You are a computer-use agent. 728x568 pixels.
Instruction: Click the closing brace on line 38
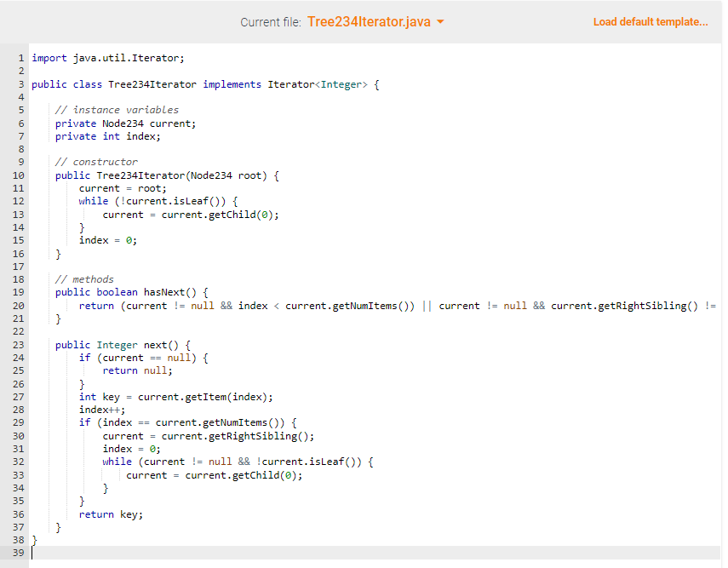33,539
